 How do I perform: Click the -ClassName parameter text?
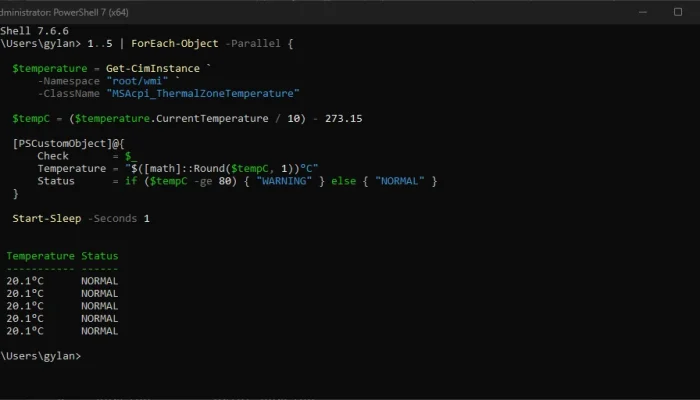tap(68, 93)
